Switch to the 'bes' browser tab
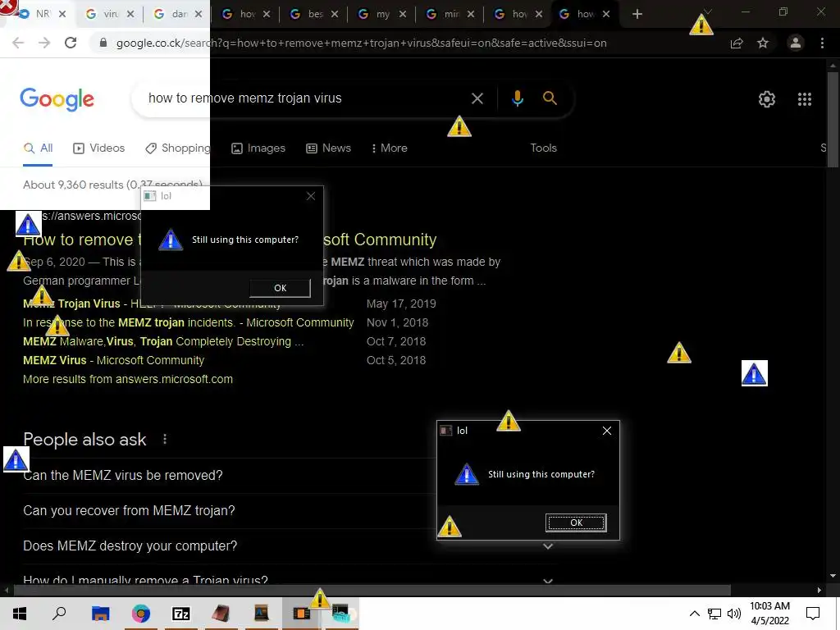 coord(314,14)
